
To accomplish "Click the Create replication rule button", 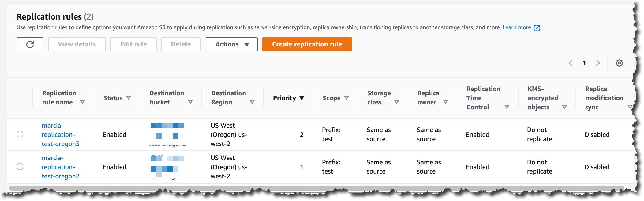I will (307, 44).
